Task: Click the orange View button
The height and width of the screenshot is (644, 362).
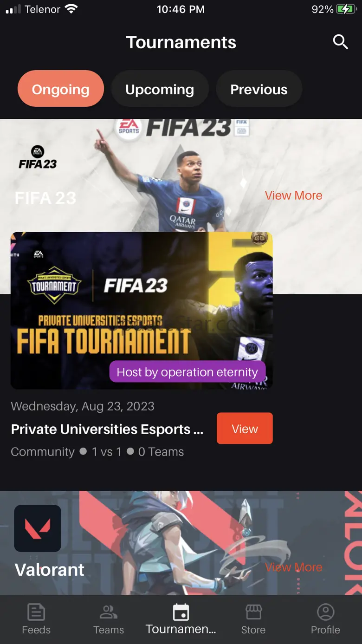Action: (x=245, y=429)
